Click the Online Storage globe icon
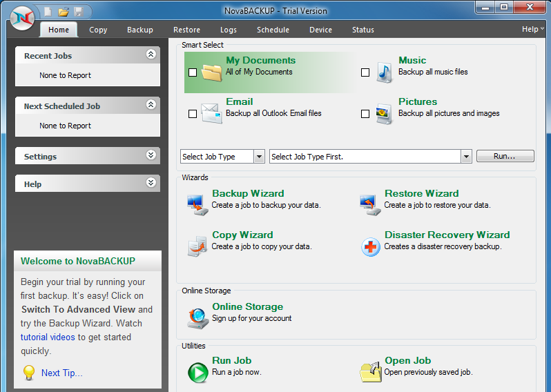The image size is (551, 392). click(x=197, y=318)
